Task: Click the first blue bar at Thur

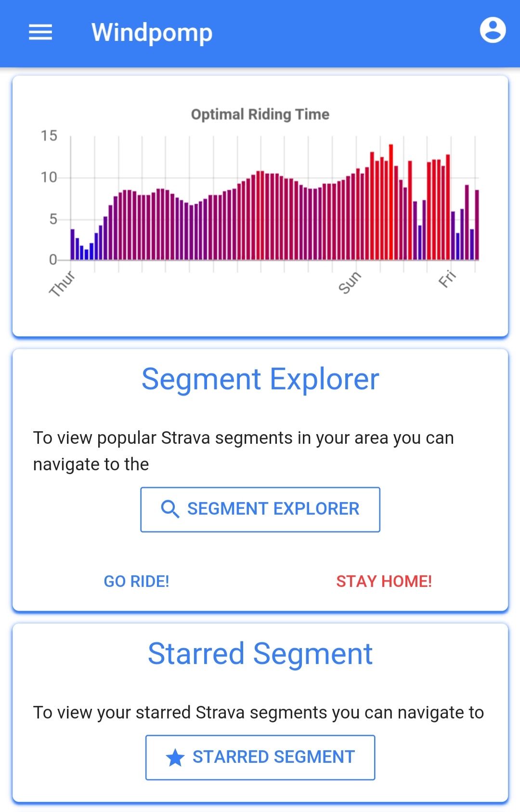Action: click(73, 244)
